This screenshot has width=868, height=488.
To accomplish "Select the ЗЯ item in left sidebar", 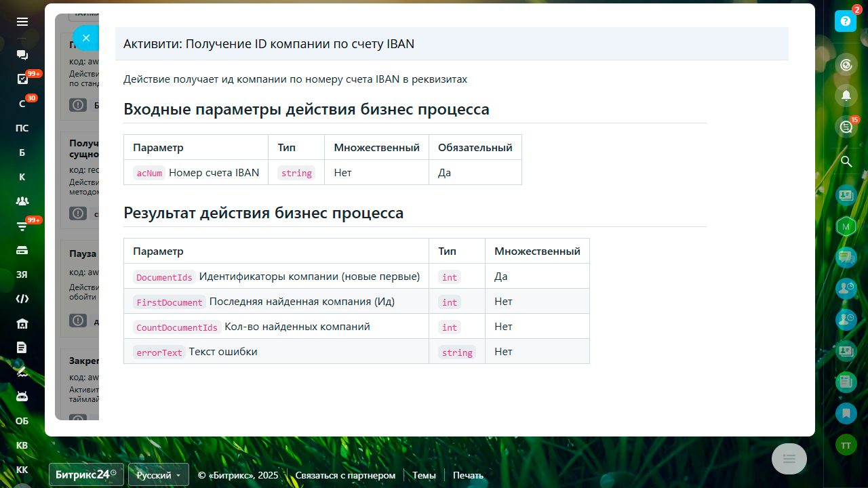I will pos(22,274).
